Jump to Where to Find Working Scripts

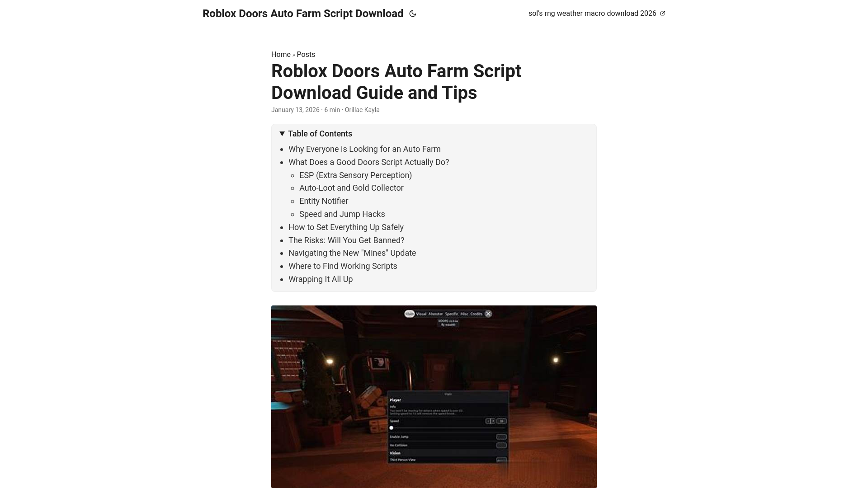343,266
